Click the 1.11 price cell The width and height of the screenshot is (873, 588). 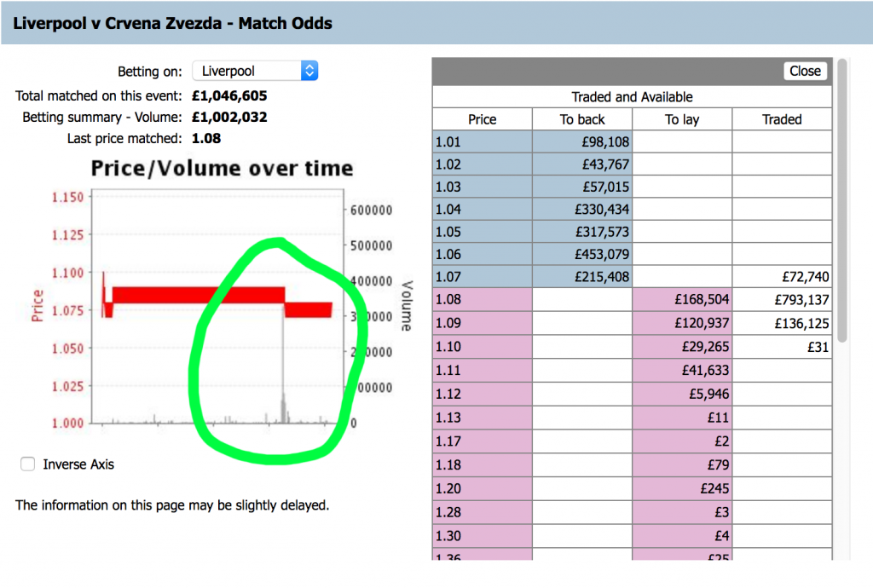point(483,370)
